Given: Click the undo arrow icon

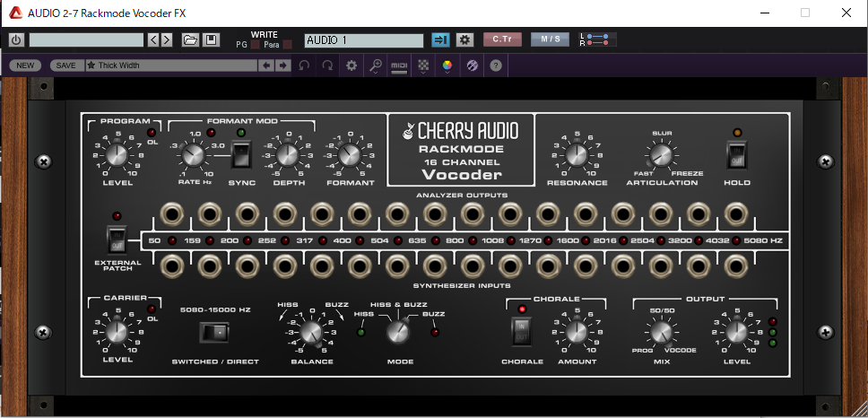Looking at the screenshot, I should tap(303, 65).
